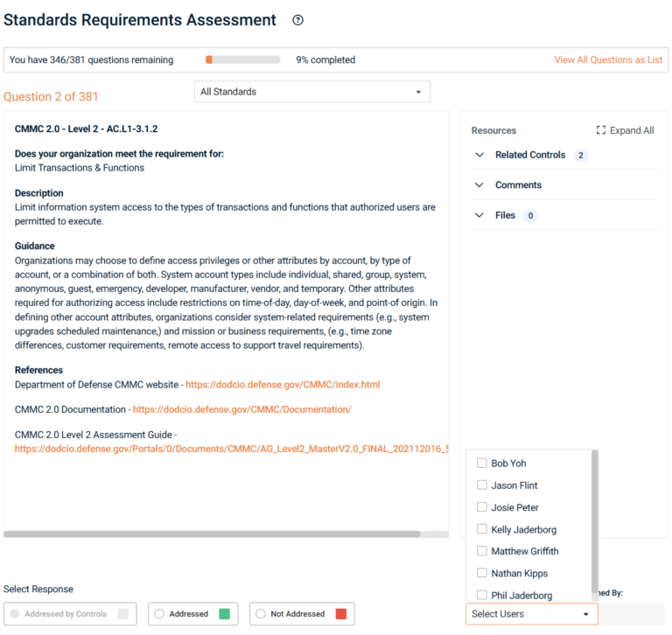Click the 346/381 questions remaining text
Screen dimensions: 672x635
[91, 59]
